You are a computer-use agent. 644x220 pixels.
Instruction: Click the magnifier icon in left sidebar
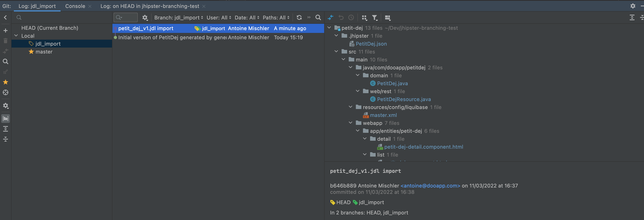6,62
